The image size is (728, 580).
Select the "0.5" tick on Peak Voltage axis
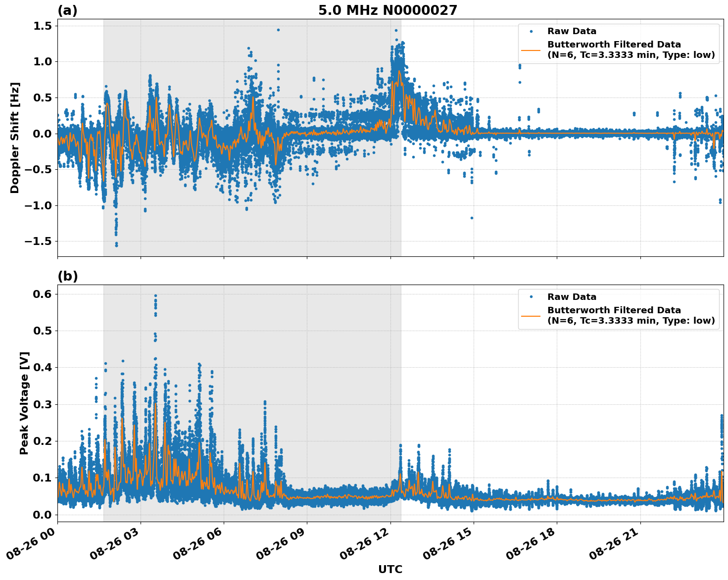click(x=42, y=331)
